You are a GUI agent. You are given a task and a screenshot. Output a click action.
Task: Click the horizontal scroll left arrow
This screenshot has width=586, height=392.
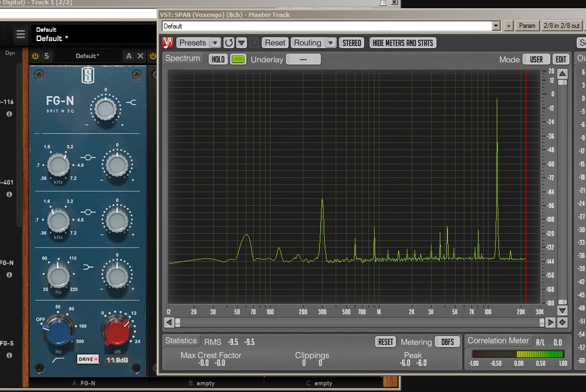coord(169,322)
